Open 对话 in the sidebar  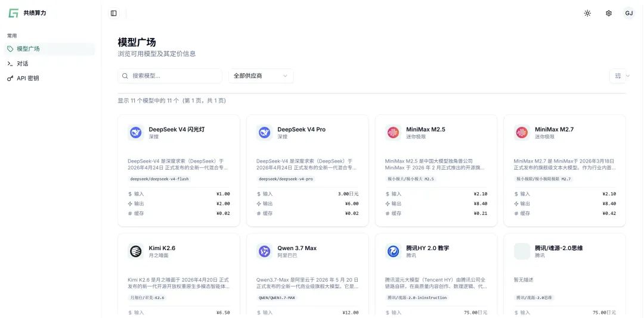point(49,64)
